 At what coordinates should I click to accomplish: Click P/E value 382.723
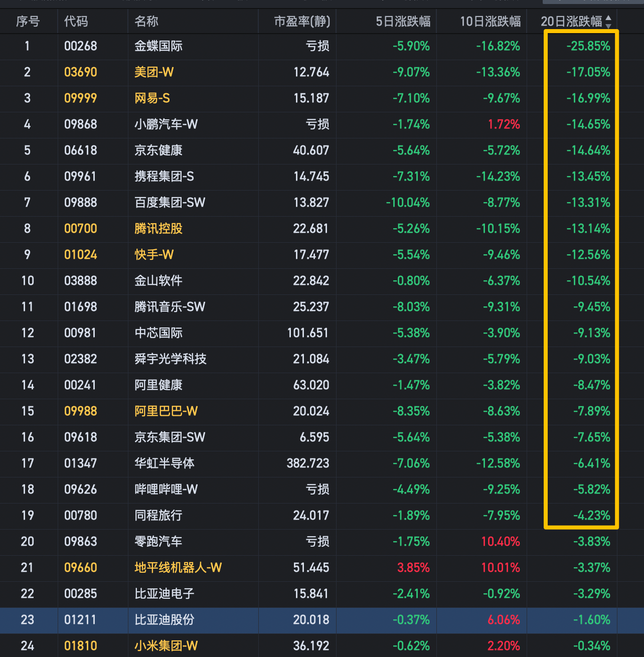[308, 463]
